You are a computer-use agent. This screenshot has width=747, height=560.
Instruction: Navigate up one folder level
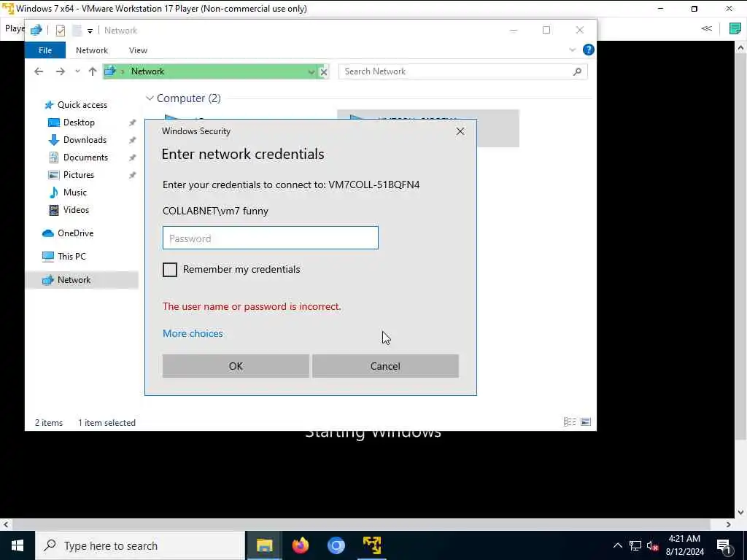tap(93, 71)
